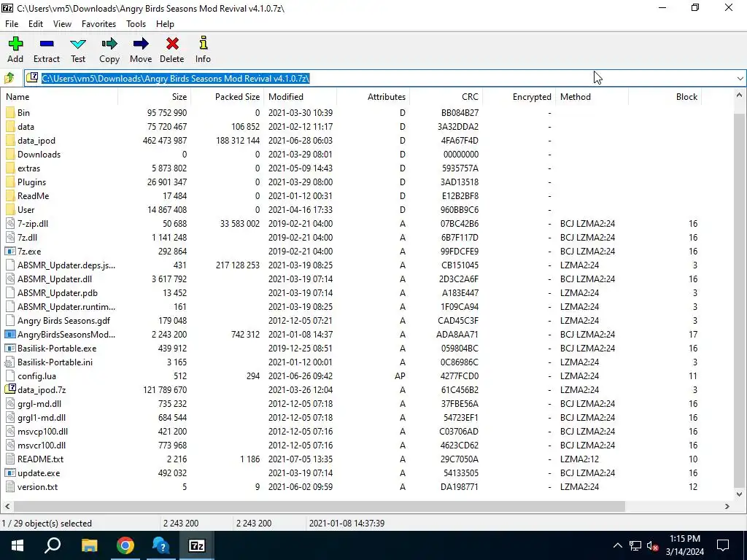Viewport: 747px width, 560px height.
Task: Click the Move toolbar icon
Action: tap(141, 44)
